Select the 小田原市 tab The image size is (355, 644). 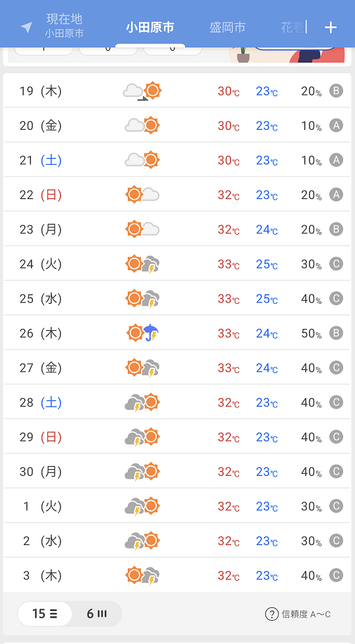[150, 27]
